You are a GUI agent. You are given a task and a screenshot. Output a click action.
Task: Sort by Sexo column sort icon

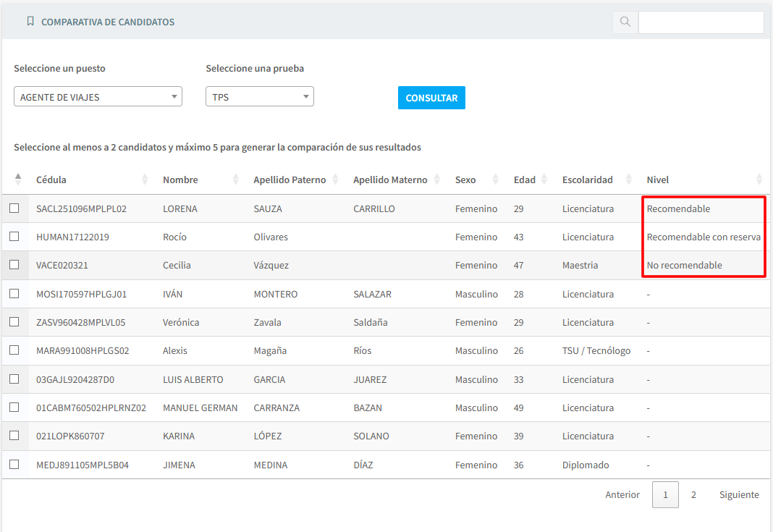496,180
